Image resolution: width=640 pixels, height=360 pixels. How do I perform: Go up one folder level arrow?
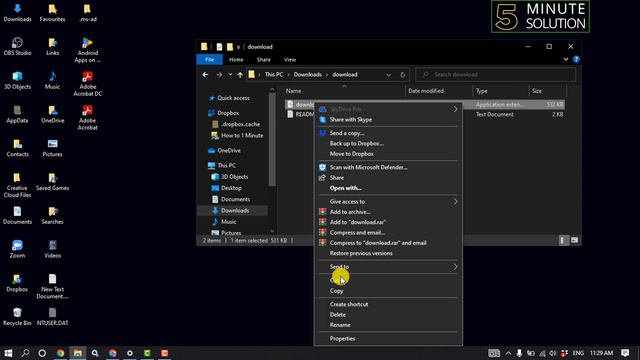click(240, 75)
